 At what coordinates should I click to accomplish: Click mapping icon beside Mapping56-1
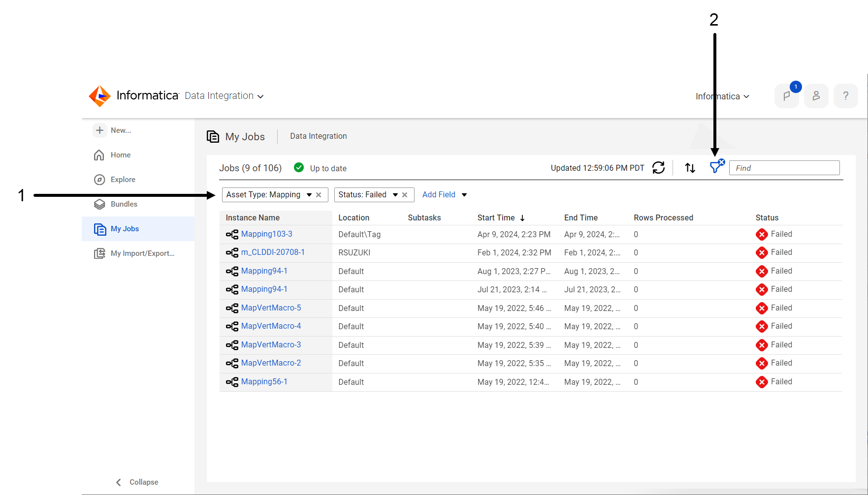tap(232, 382)
